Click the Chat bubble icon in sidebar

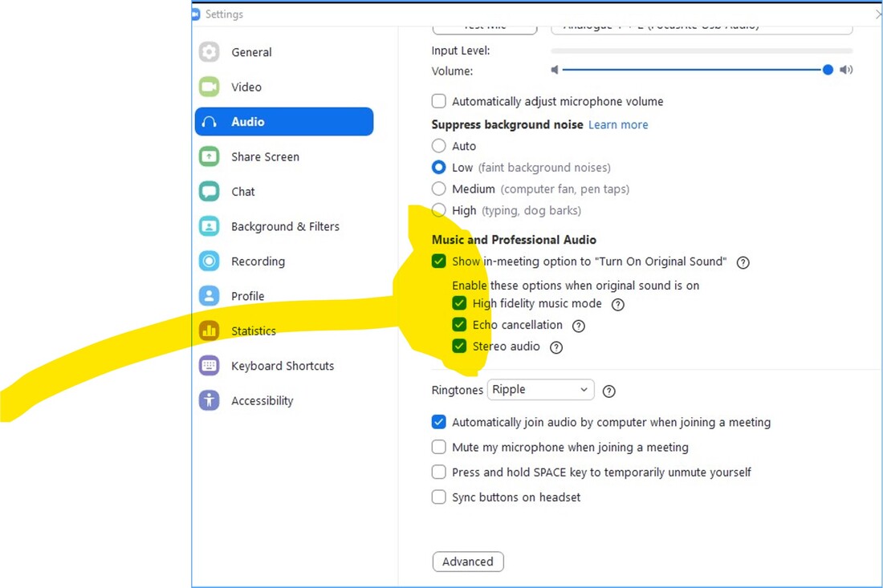(x=210, y=192)
